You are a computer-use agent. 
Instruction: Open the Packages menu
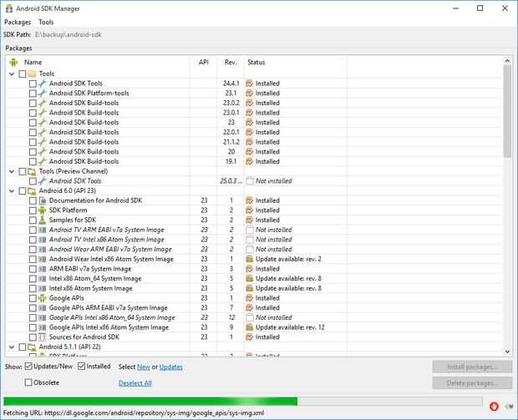click(x=18, y=22)
